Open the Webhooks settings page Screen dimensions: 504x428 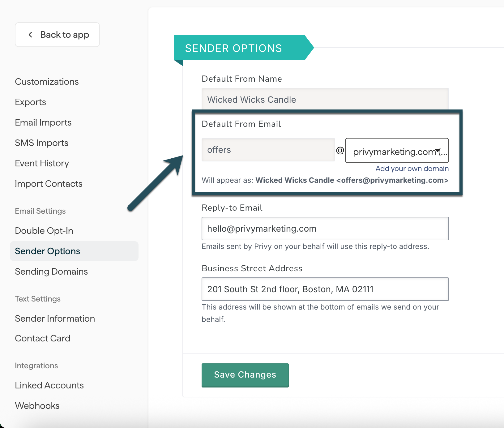[x=37, y=405]
